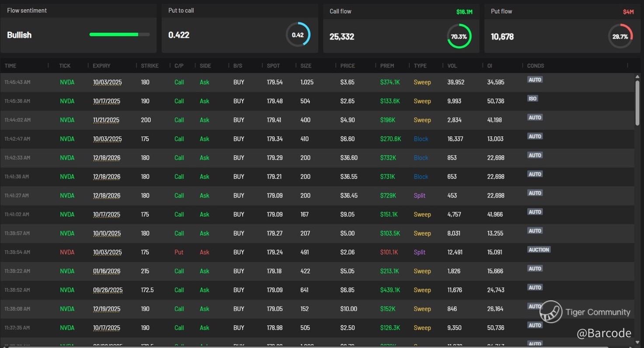Screen dimensions: 644x348
Task: Select the Split type in the 11:41:27 AM row
Action: 419,195
